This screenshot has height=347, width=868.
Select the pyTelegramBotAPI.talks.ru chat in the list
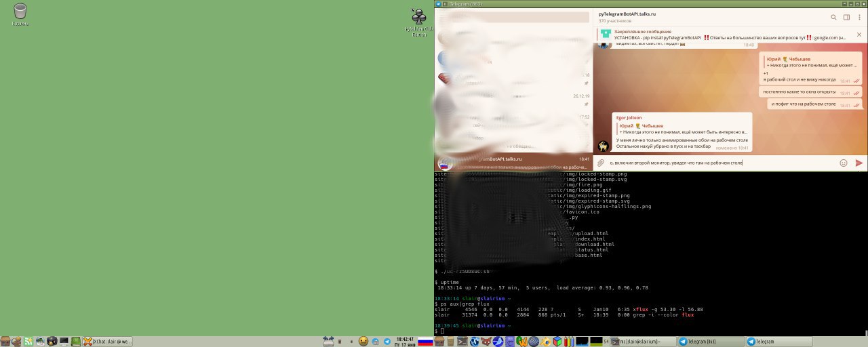(x=513, y=163)
